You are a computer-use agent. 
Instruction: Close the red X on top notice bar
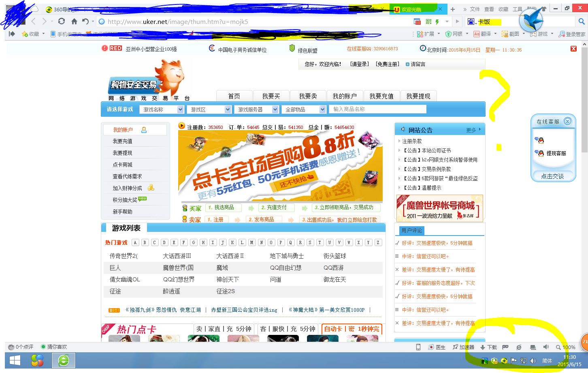click(x=573, y=49)
